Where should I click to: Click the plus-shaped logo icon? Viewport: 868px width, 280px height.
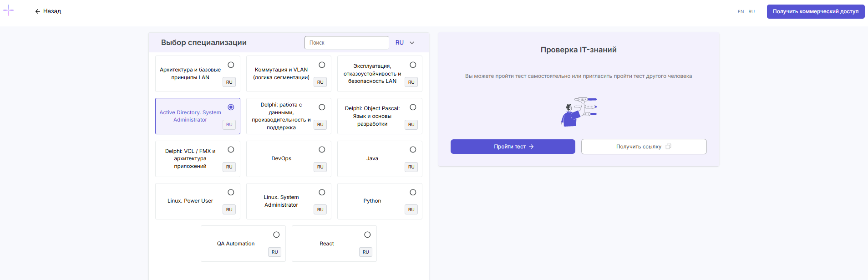9,10
